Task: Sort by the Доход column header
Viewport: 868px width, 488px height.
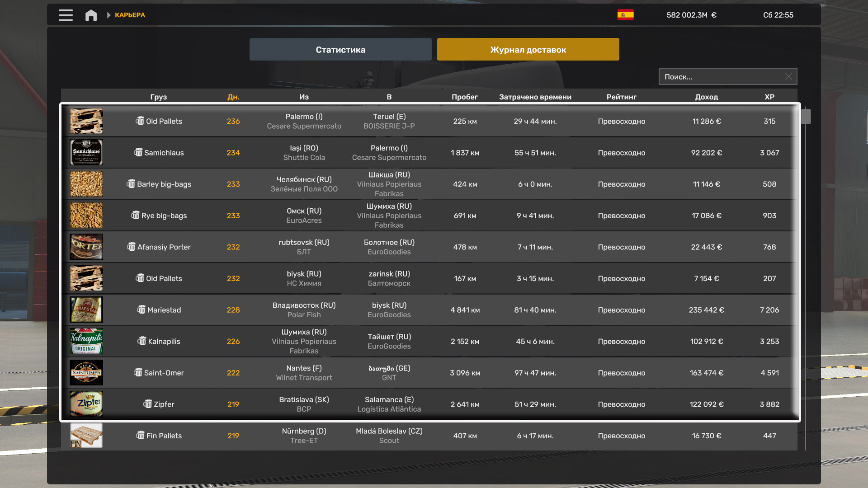Action: click(707, 97)
